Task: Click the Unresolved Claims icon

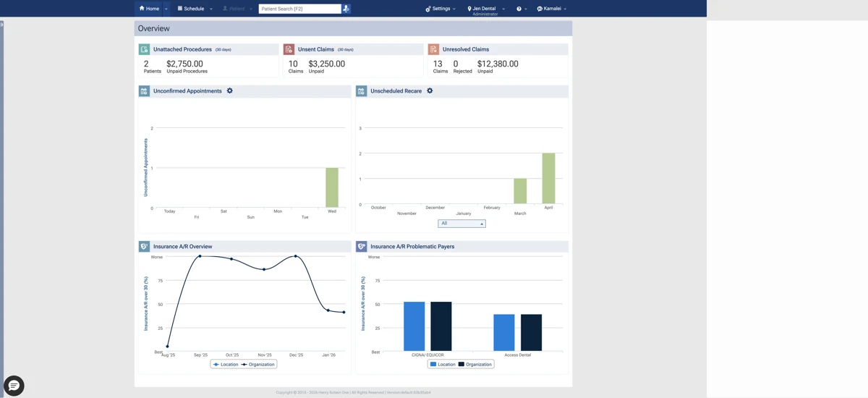Action: tap(433, 49)
